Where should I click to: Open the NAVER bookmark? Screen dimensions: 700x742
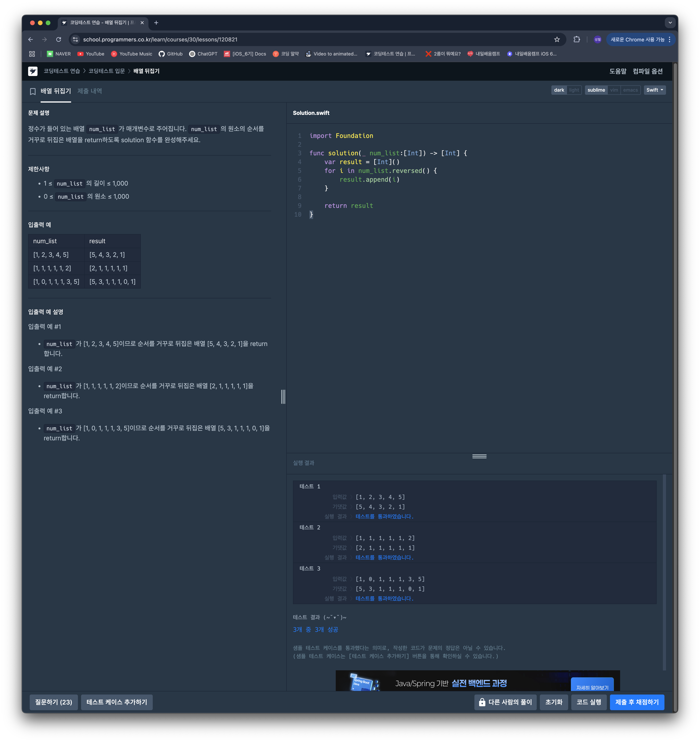pyautogui.click(x=59, y=54)
